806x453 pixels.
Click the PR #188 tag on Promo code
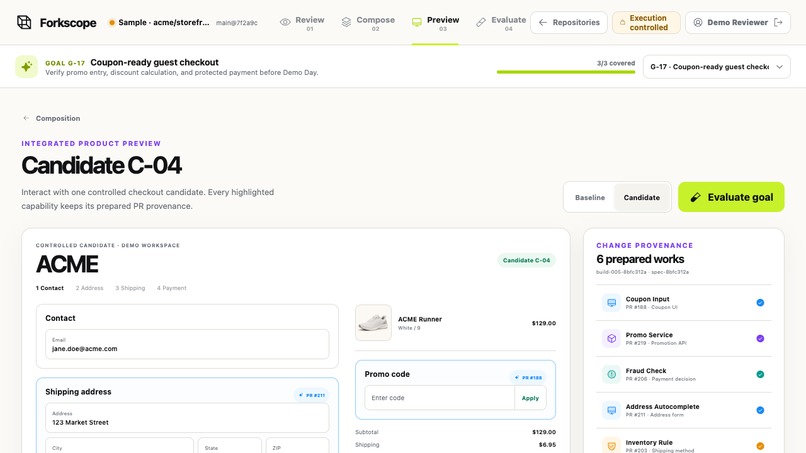coord(528,377)
